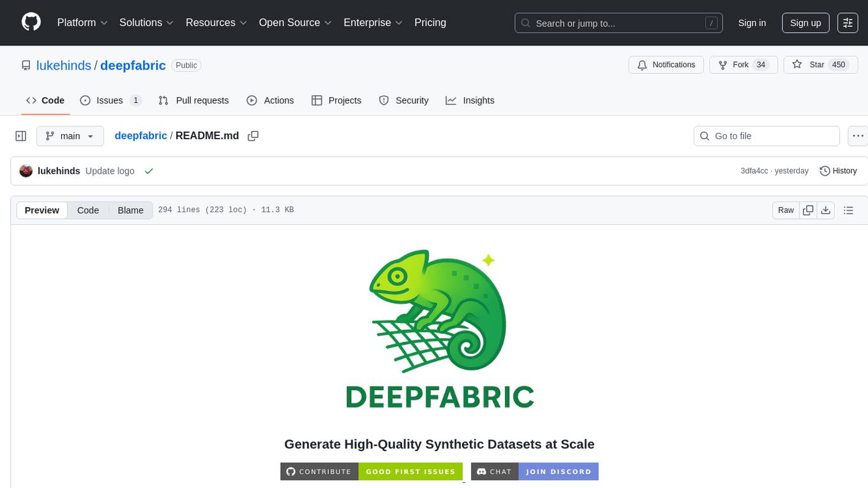Switch to the Issues tab
The image size is (868, 488).
[110, 100]
